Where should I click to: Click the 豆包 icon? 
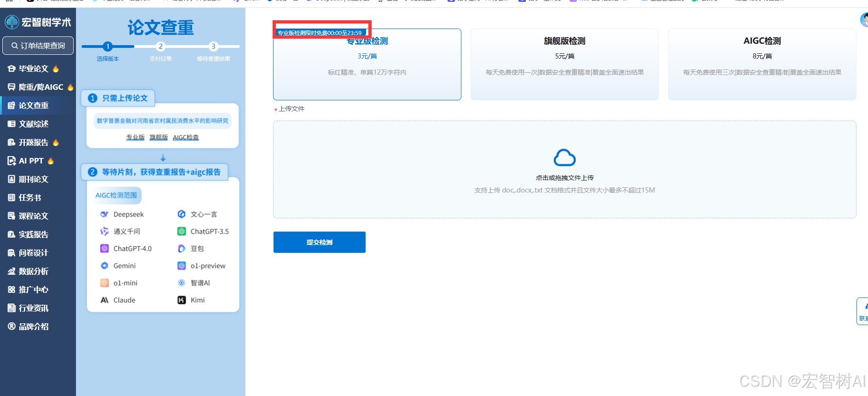181,248
